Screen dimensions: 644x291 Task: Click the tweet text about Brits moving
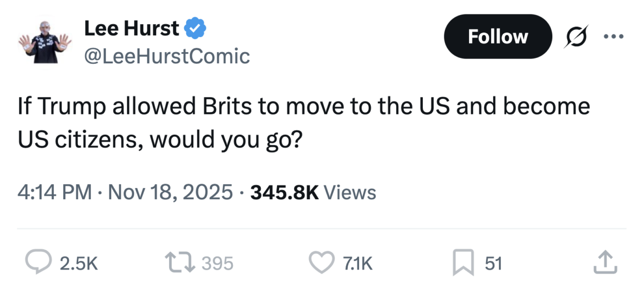coord(304,123)
